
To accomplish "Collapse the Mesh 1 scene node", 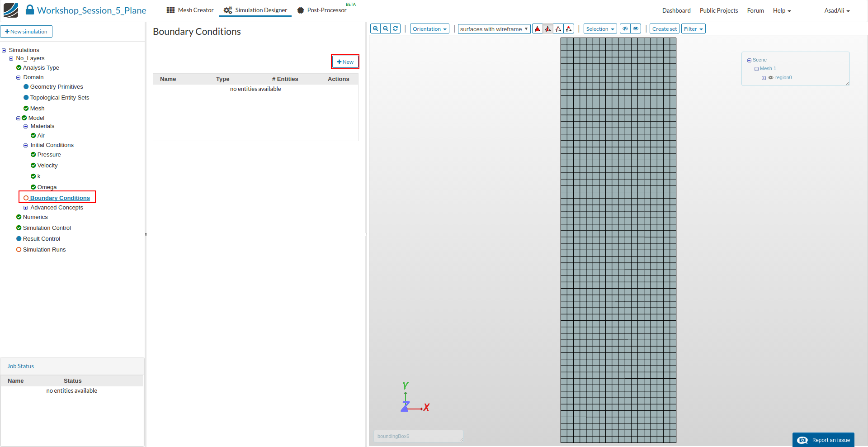I will 756,69.
